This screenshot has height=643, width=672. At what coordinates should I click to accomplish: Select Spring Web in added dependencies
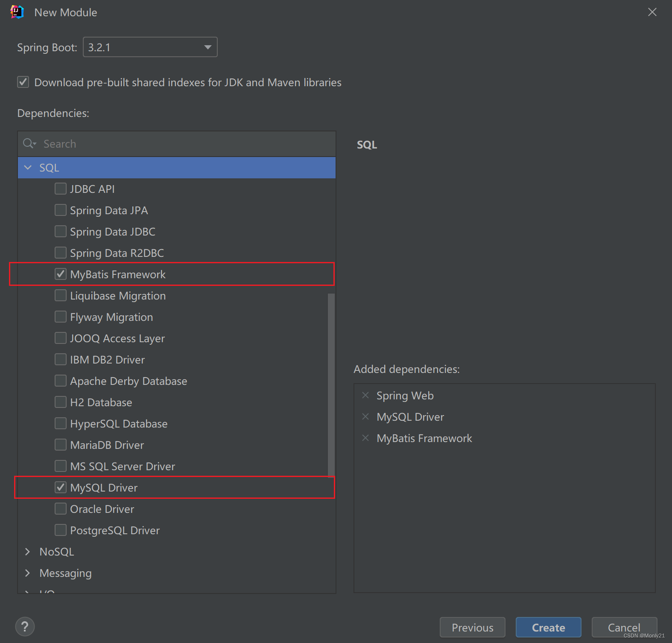(x=405, y=396)
